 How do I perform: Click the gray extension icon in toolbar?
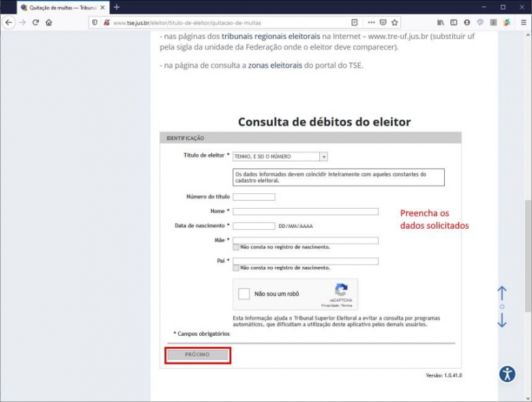[493, 23]
